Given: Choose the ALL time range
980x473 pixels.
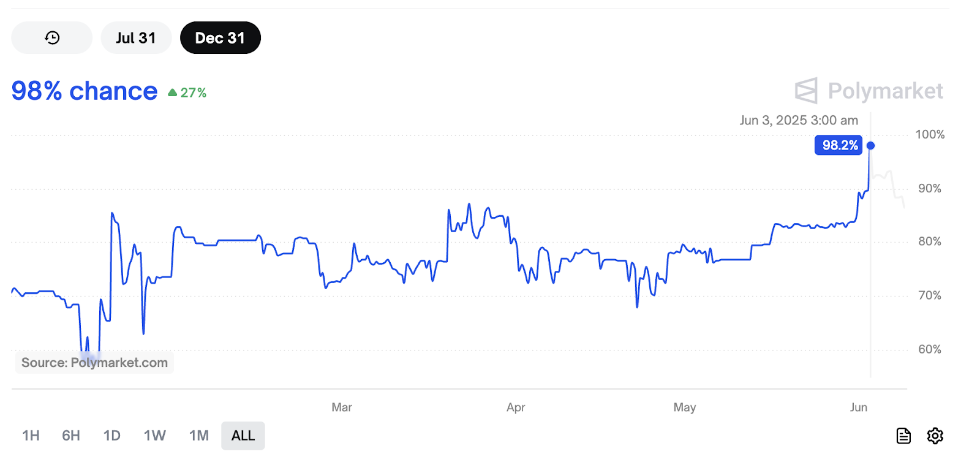Looking at the screenshot, I should pos(243,436).
